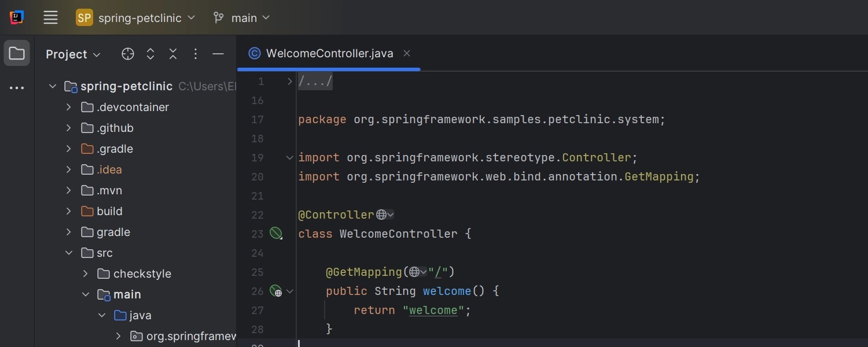Click the green endpoint gutter icon on line 23
Viewport: 868px width, 347px height.
[276, 233]
